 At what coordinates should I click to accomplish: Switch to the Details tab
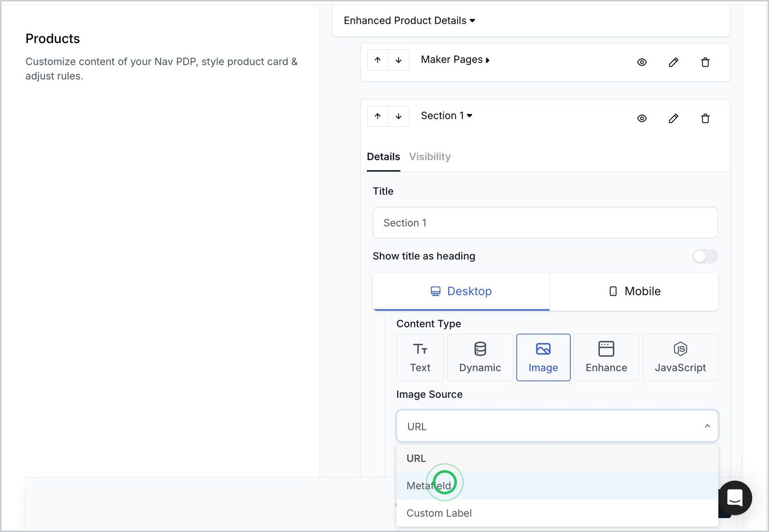pyautogui.click(x=384, y=157)
